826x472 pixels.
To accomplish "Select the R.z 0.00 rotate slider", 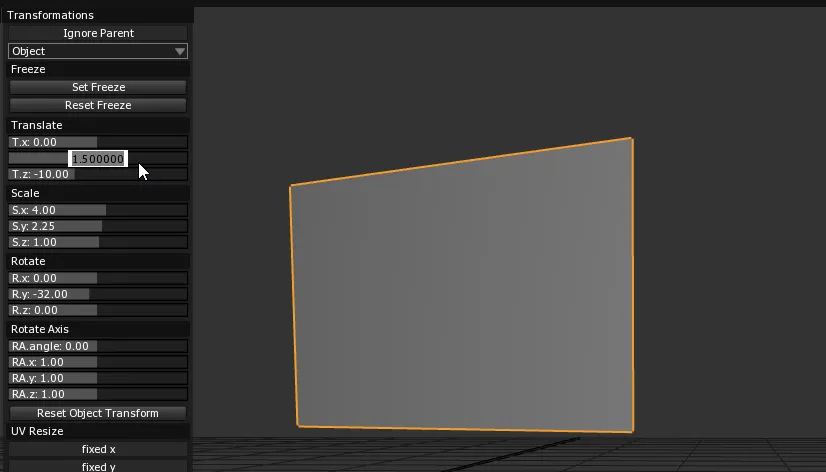I will coord(98,310).
